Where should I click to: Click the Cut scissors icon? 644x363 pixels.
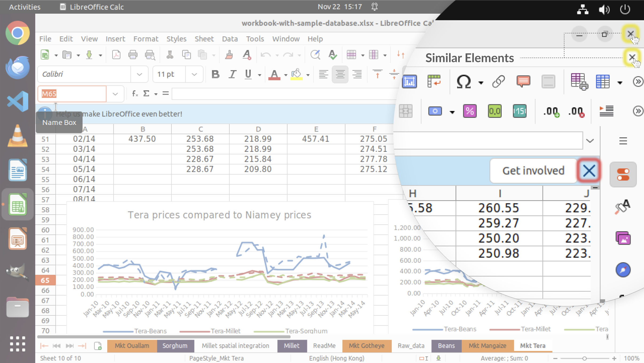[170, 55]
